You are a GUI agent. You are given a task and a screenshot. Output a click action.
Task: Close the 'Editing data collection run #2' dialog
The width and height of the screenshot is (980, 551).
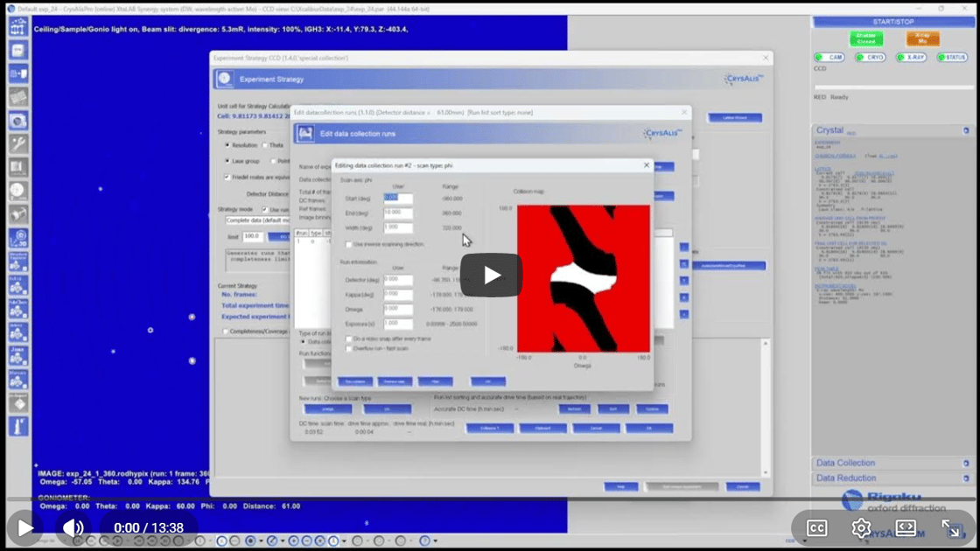[x=647, y=165]
